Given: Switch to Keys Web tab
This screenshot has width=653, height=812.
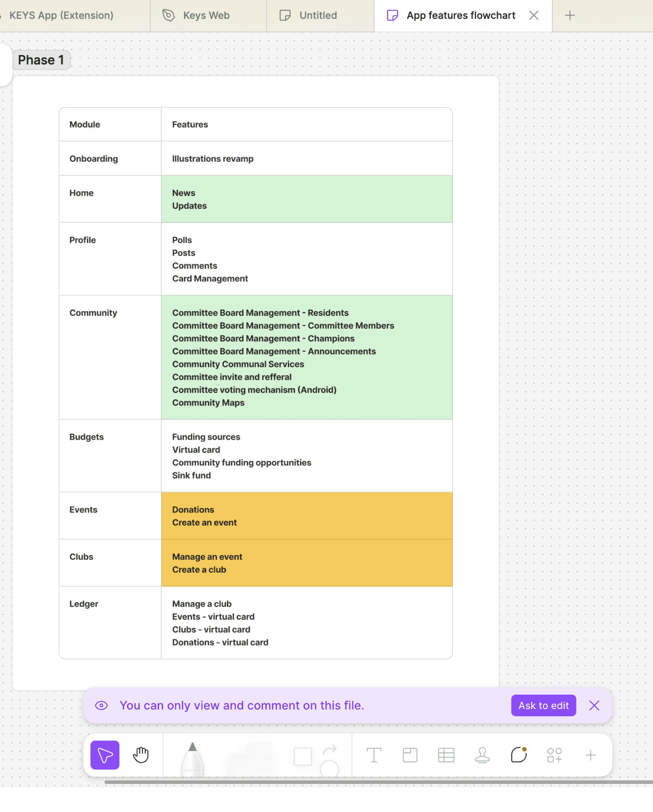Looking at the screenshot, I should 208,16.
